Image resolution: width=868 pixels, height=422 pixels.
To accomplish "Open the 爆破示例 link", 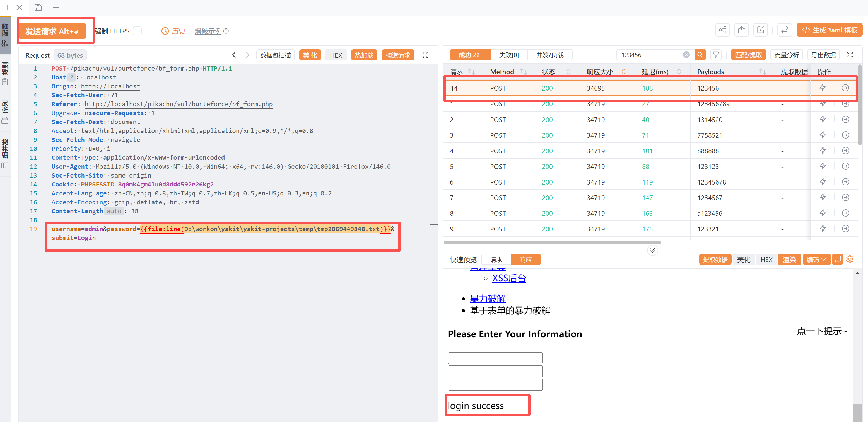I will click(208, 31).
